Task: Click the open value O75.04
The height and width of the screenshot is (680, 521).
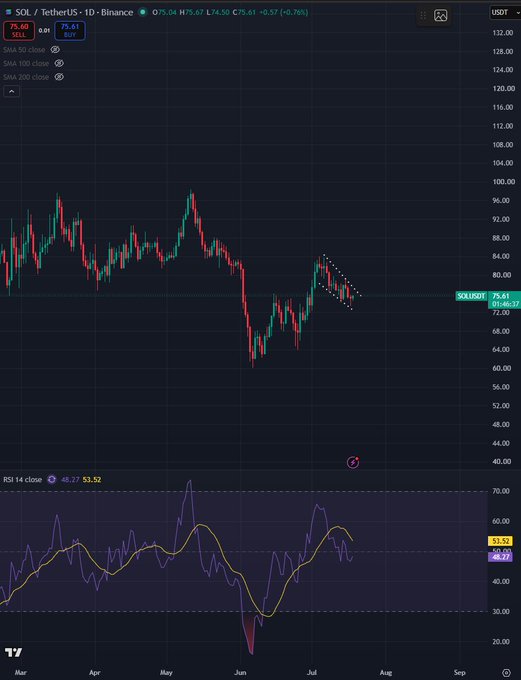Action: [164, 12]
